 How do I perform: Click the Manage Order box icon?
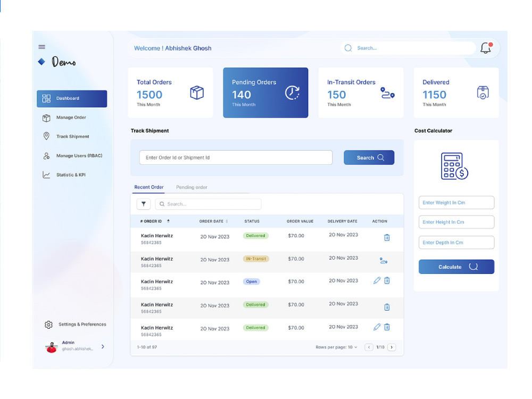(x=46, y=118)
